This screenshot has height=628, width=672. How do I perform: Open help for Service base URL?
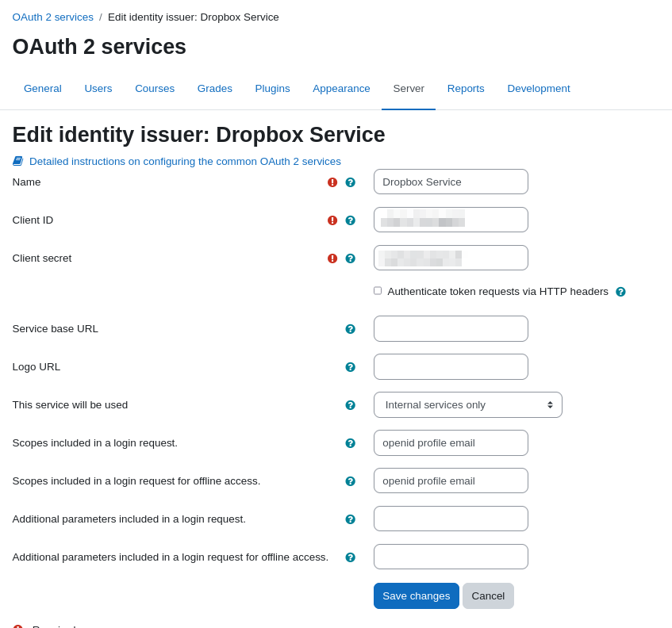pos(350,329)
